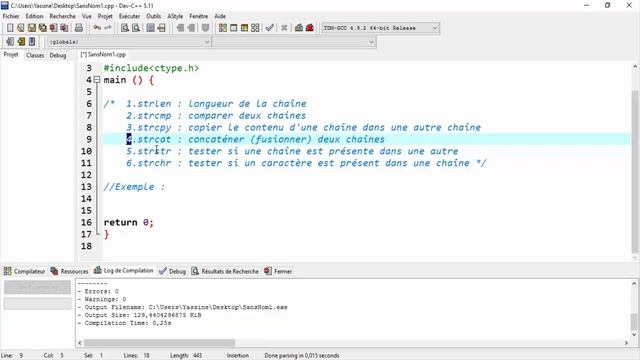Screen dimensions: 640x360
Task: Open the AStyle menu
Action: coord(175,16)
